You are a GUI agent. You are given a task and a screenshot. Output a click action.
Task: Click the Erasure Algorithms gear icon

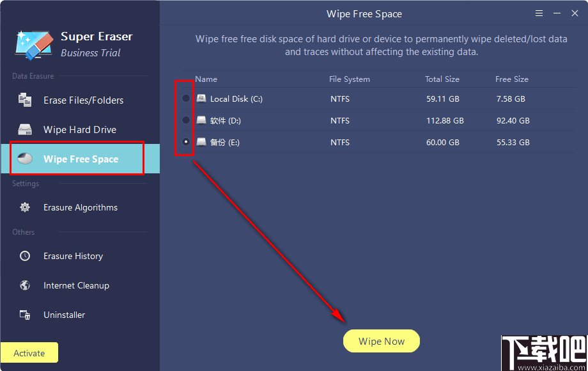pyautogui.click(x=25, y=207)
